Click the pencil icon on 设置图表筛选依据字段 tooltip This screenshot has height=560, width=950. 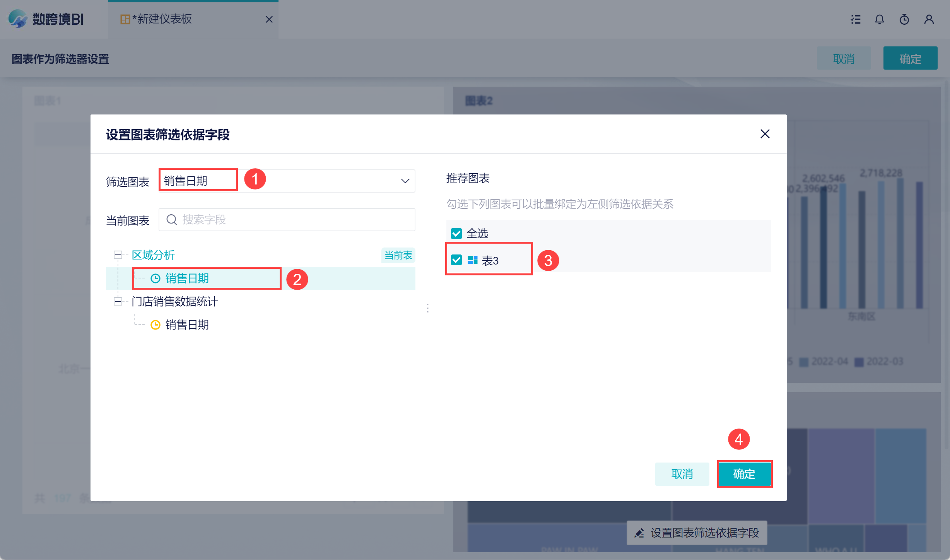tap(639, 533)
